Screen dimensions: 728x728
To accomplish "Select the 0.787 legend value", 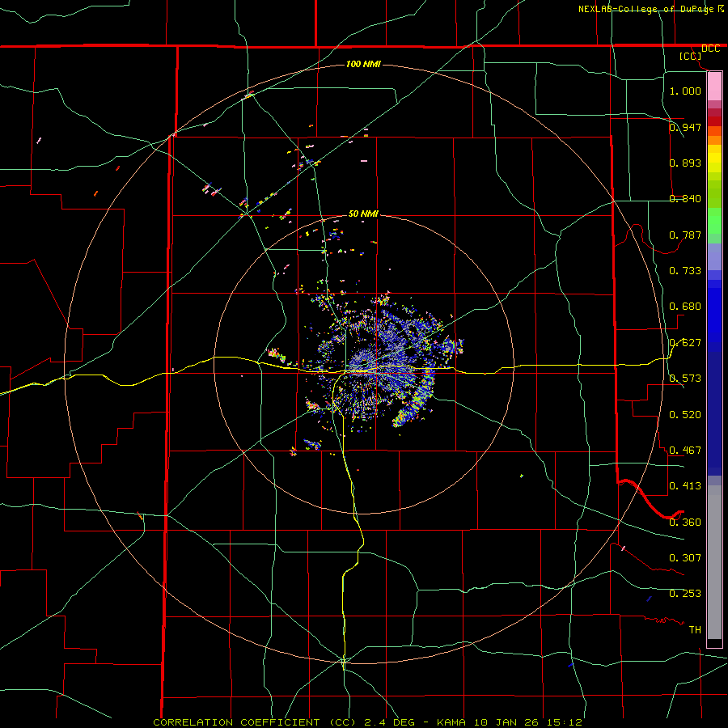I will click(685, 235).
